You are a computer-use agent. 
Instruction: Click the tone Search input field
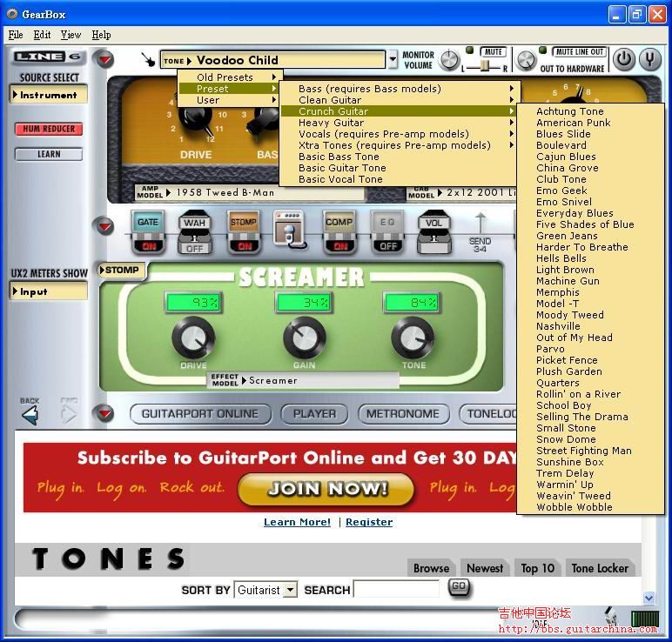396,590
